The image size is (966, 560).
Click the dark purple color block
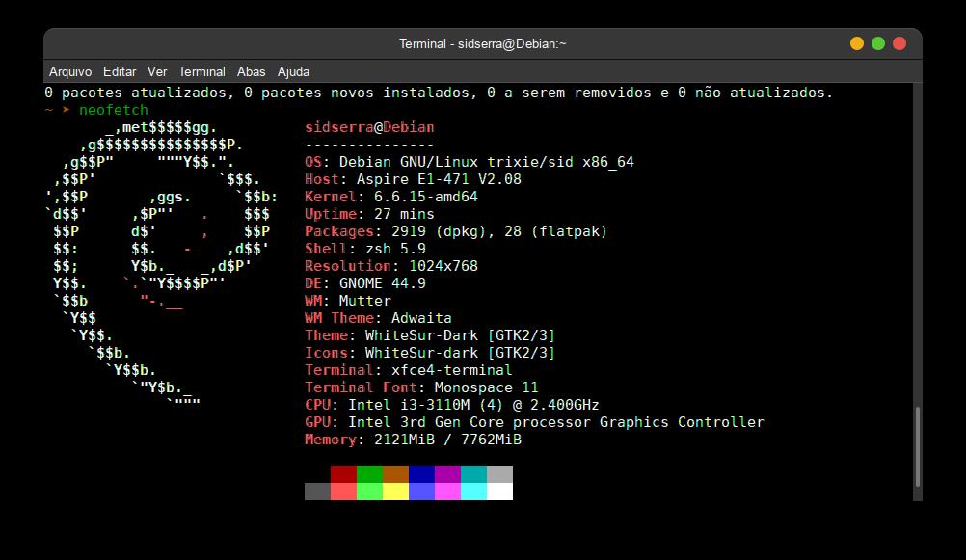click(448, 474)
